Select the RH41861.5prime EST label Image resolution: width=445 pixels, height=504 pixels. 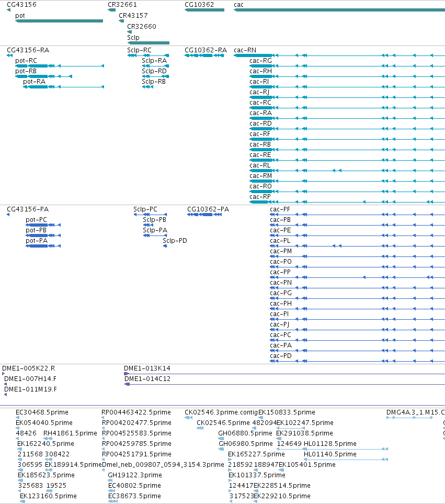tap(70, 433)
